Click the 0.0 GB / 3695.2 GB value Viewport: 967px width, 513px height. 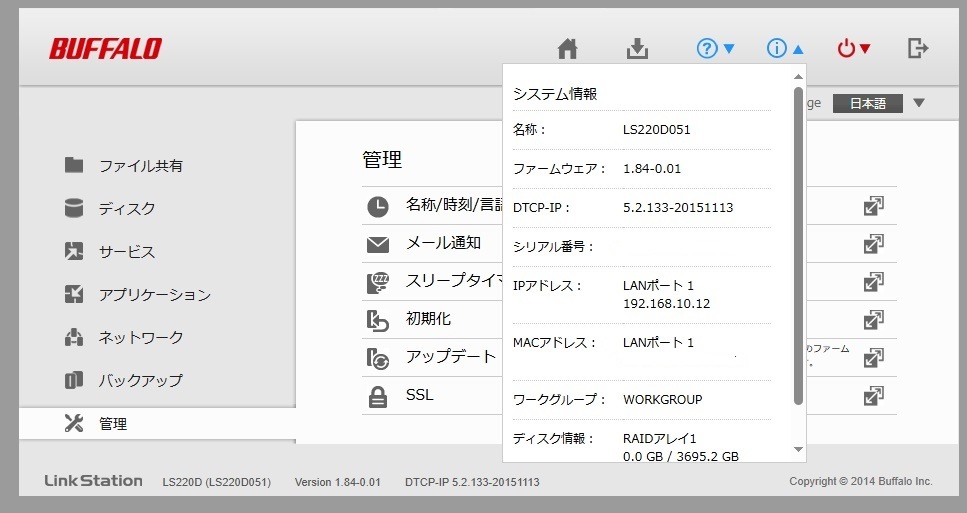[x=681, y=456]
